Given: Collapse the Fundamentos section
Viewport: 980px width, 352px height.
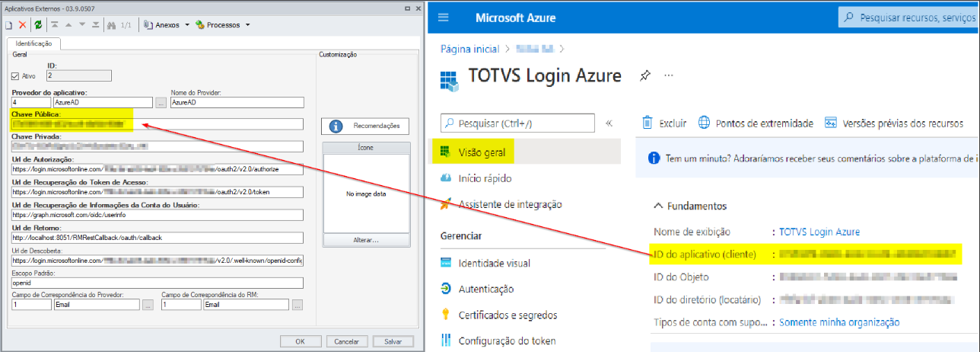Looking at the screenshot, I should pyautogui.click(x=657, y=206).
